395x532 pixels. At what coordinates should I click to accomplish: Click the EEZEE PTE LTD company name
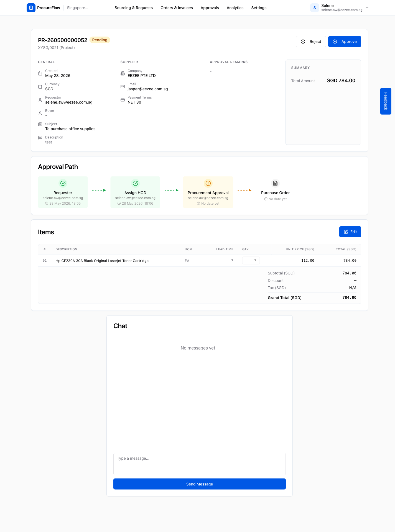point(142,76)
